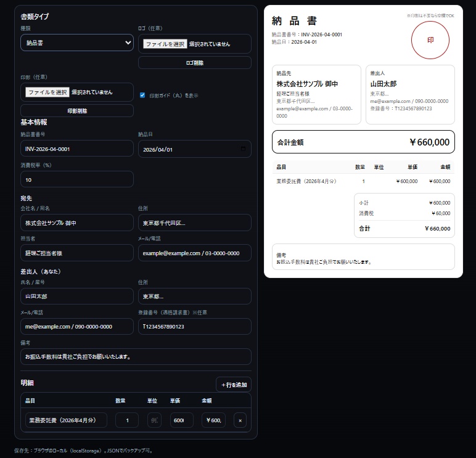Click the 印影削除 button
Image resolution: width=476 pixels, height=458 pixels.
[x=77, y=111]
